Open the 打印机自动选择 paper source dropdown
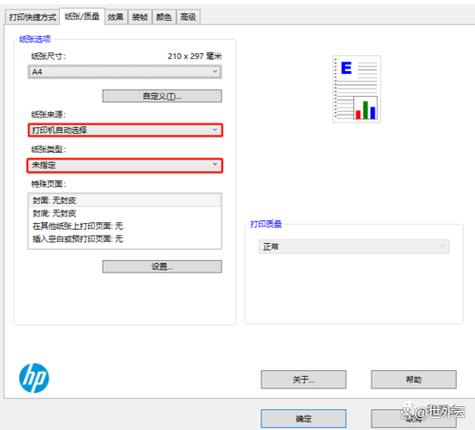The image size is (475, 430). [x=125, y=130]
